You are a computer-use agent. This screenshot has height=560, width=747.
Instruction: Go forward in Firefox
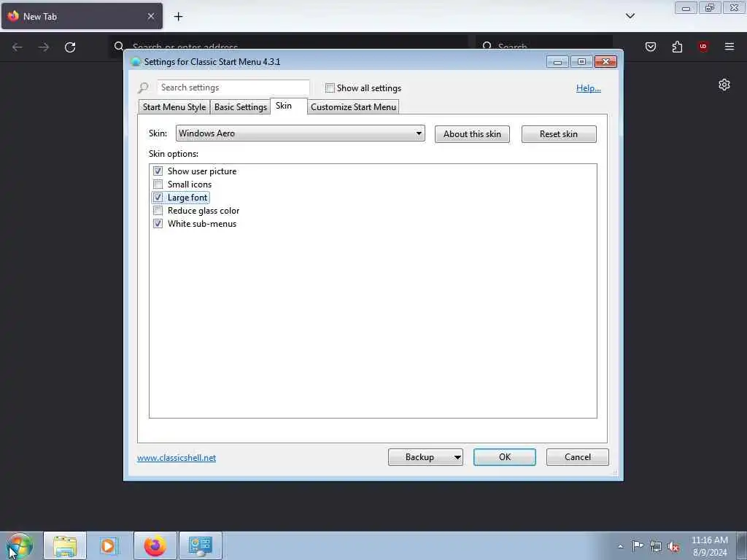pyautogui.click(x=44, y=47)
